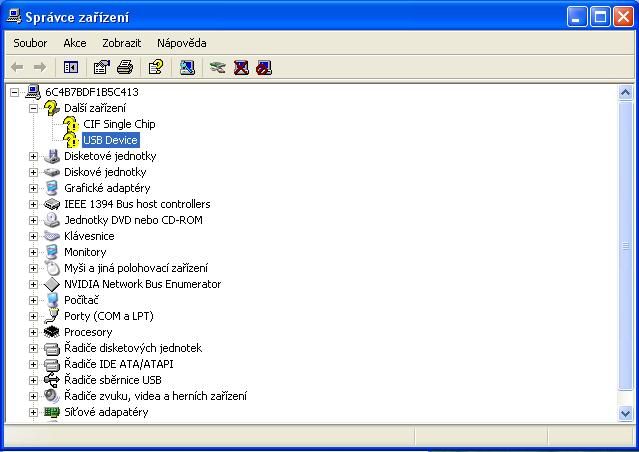
Task: Click the Help toolbar icon
Action: [x=156, y=67]
